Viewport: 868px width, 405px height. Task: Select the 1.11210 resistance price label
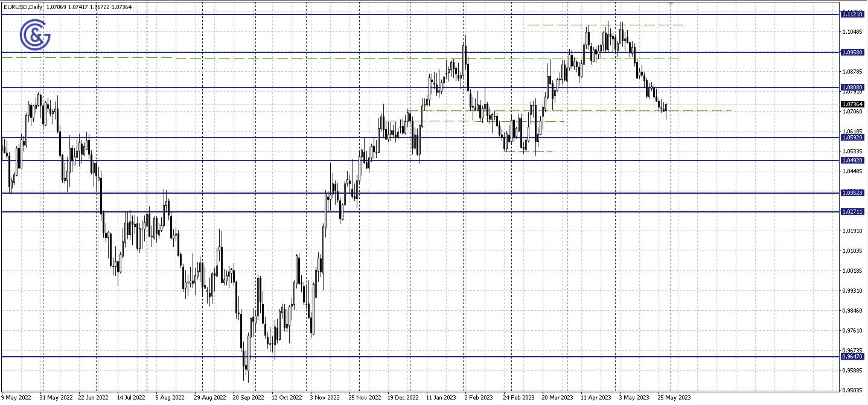(853, 14)
